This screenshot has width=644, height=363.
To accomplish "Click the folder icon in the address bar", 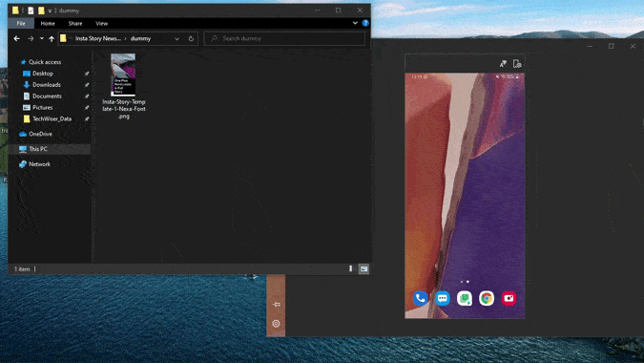I will [63, 38].
